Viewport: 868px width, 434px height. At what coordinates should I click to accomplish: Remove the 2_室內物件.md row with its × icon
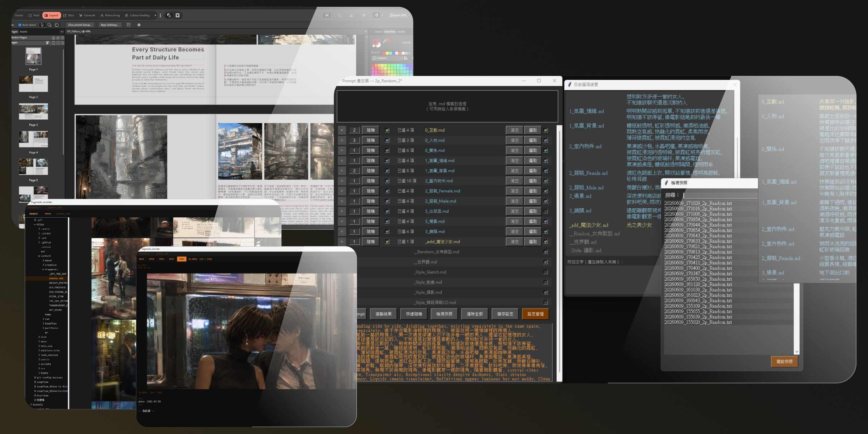342,181
